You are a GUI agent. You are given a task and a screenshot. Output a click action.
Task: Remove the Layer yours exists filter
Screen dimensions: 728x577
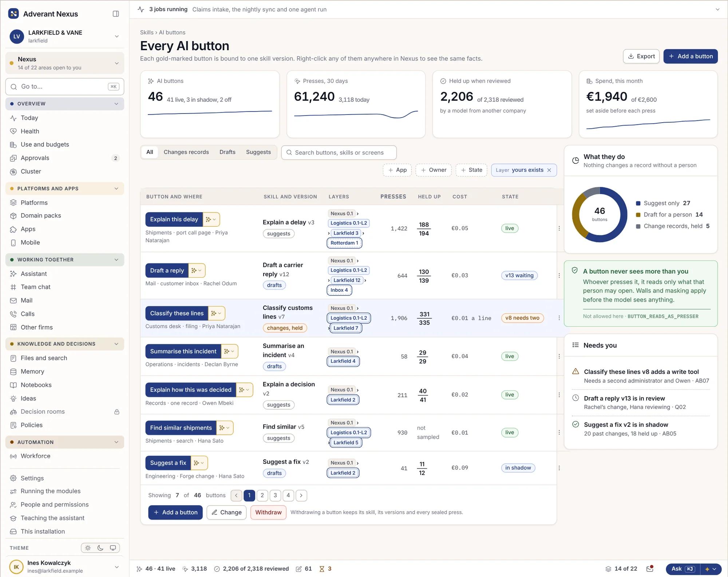549,170
